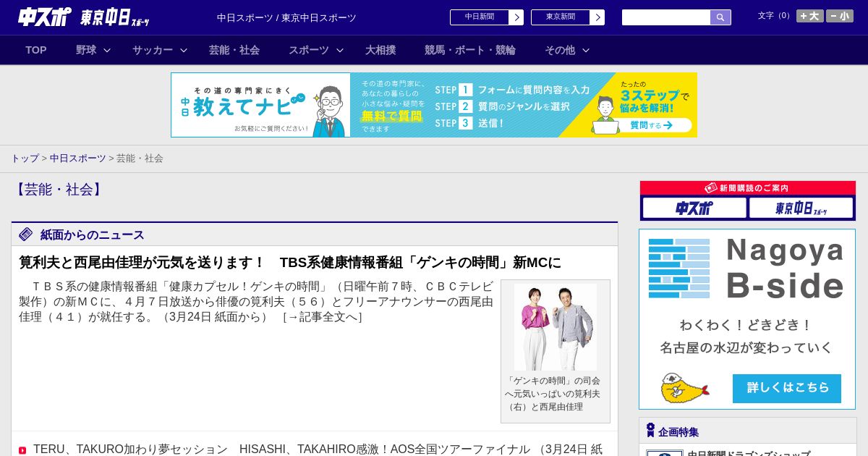The height and width of the screenshot is (456, 868).
Task: Click the 中日スポーツ / 東京中日スポーツ header text
Action: tap(286, 17)
